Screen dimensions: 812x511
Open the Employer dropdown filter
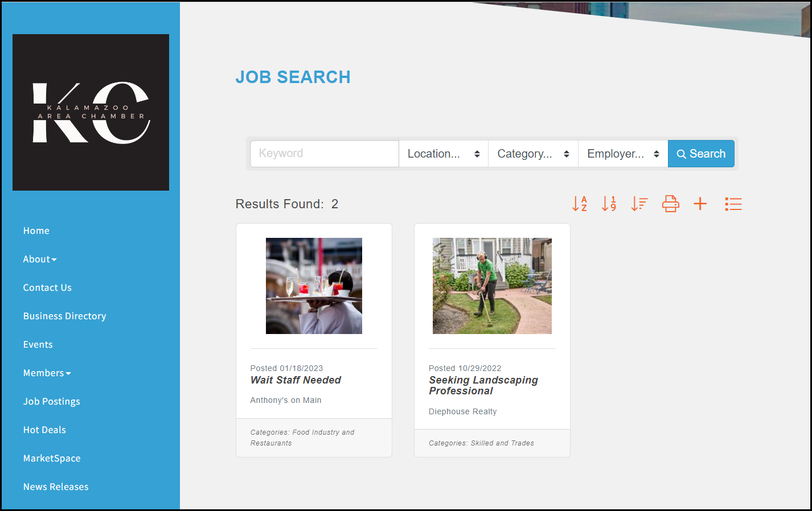pyautogui.click(x=624, y=154)
